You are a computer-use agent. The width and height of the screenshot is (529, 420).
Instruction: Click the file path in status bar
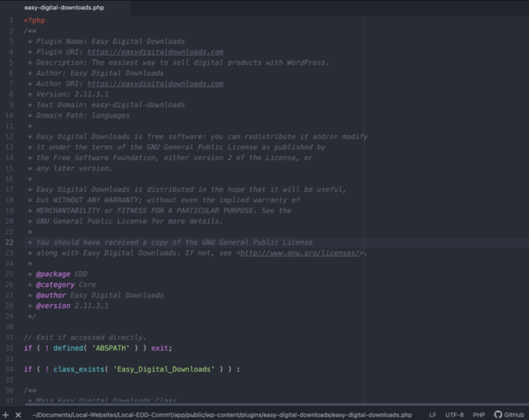222,415
